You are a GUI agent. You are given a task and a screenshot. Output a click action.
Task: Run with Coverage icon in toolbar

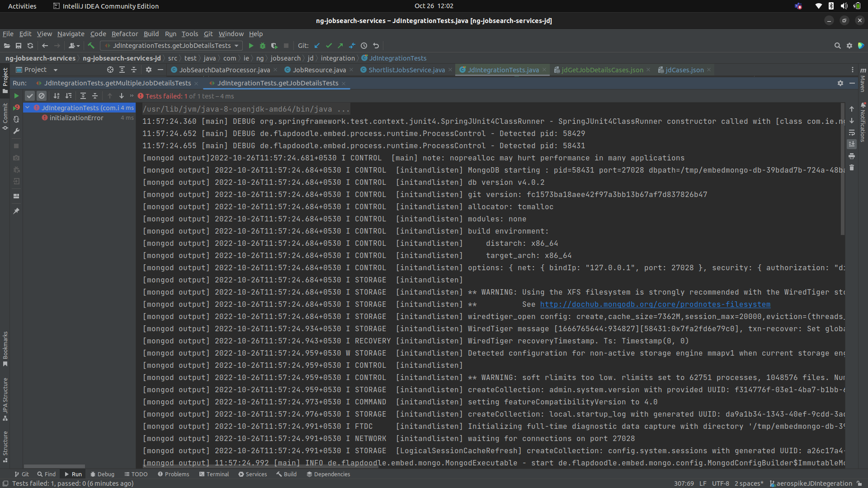pos(274,46)
